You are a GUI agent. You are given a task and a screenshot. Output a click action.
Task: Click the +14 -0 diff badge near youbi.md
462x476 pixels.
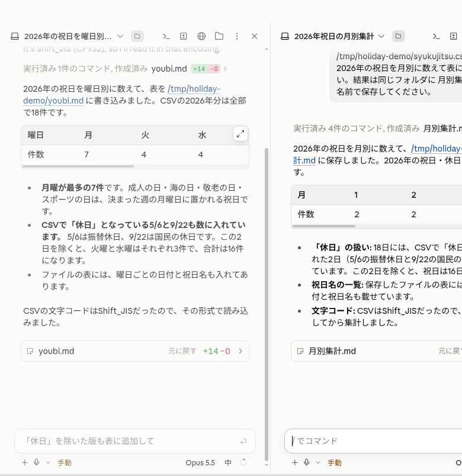[206, 69]
